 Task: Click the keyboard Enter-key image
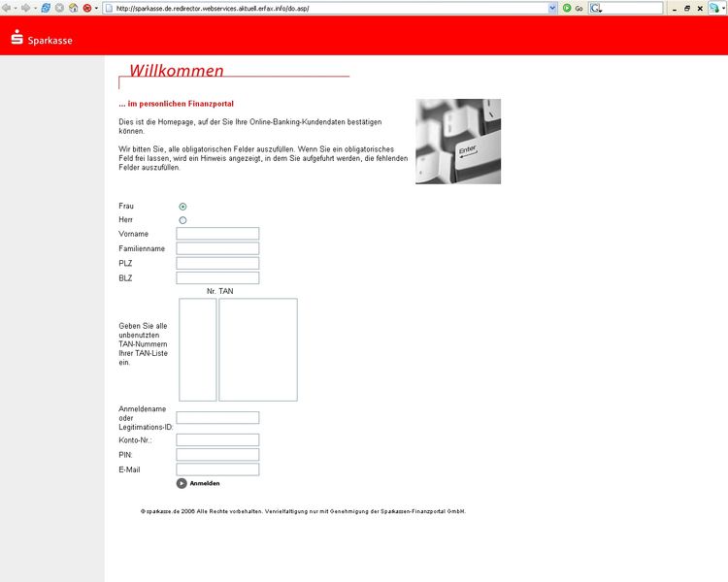(458, 142)
